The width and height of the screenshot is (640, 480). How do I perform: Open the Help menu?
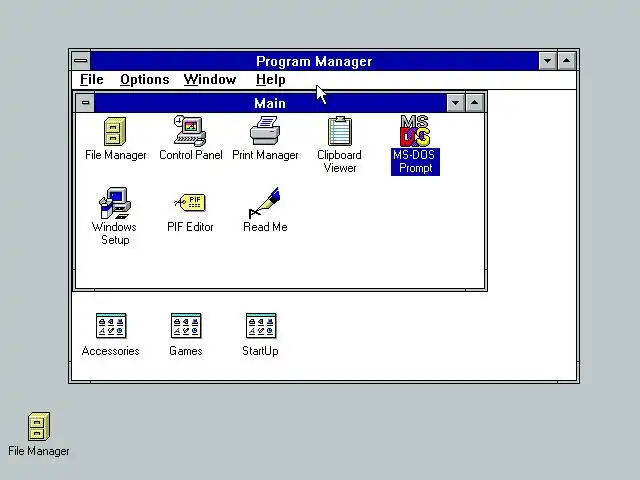pyautogui.click(x=270, y=79)
